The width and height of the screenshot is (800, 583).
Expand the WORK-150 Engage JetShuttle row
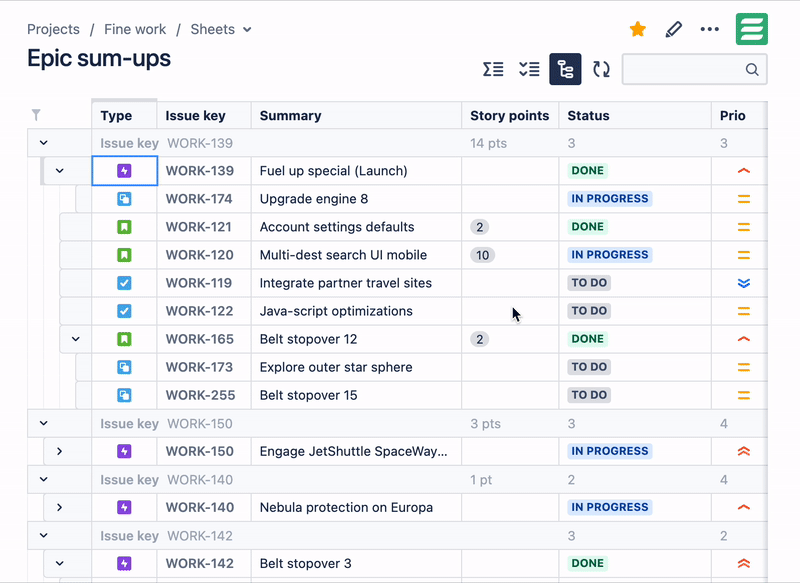coord(60,451)
